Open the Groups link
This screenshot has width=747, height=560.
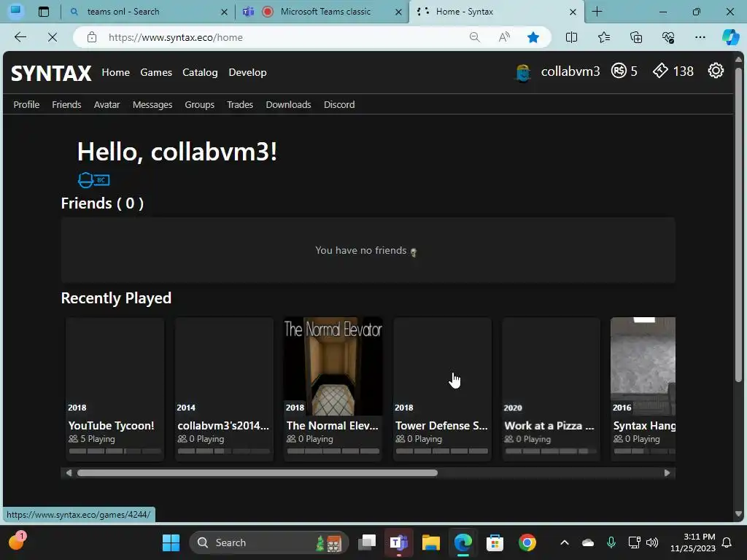(x=200, y=105)
